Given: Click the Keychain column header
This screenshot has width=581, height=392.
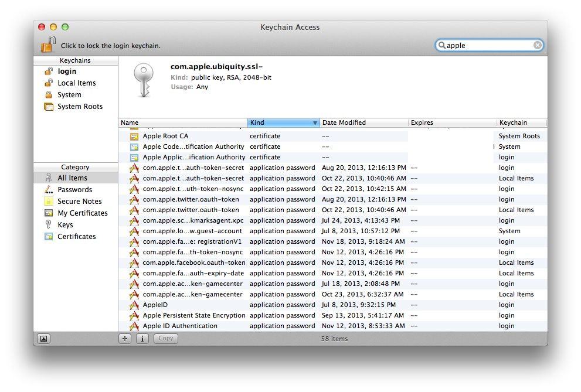Looking at the screenshot, I should pyautogui.click(x=521, y=122).
